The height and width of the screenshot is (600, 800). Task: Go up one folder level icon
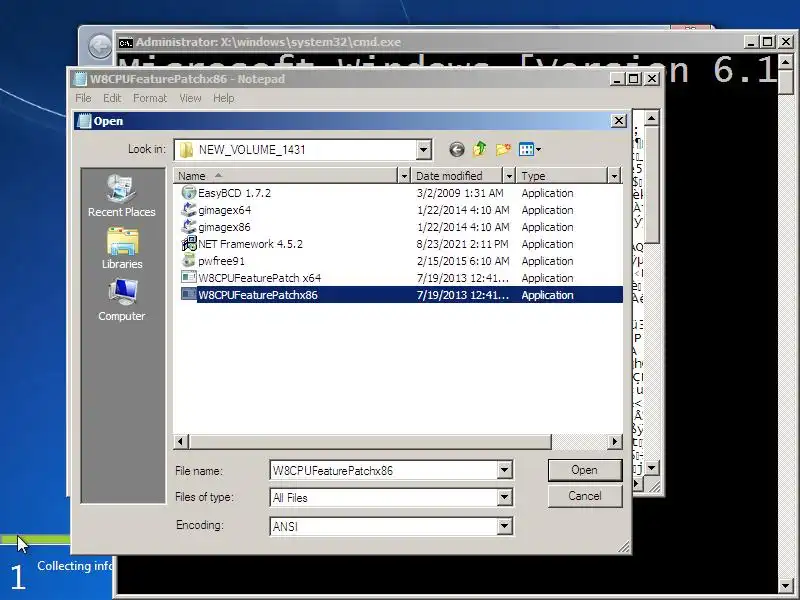tap(480, 149)
